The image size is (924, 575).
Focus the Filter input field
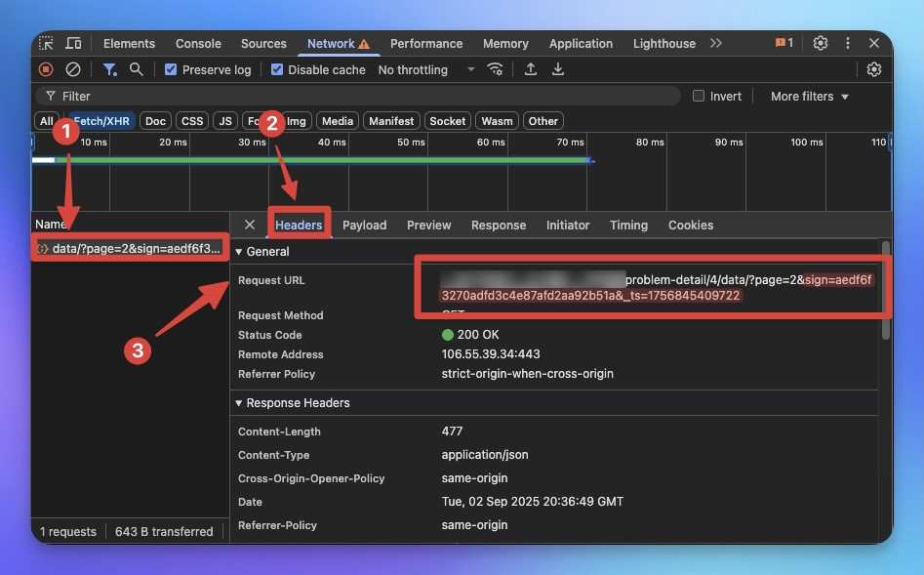coord(358,96)
